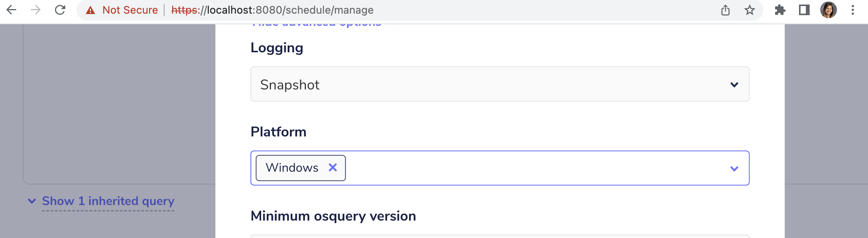The width and height of the screenshot is (868, 238).
Task: Click the Not Secure label text
Action: (x=130, y=10)
